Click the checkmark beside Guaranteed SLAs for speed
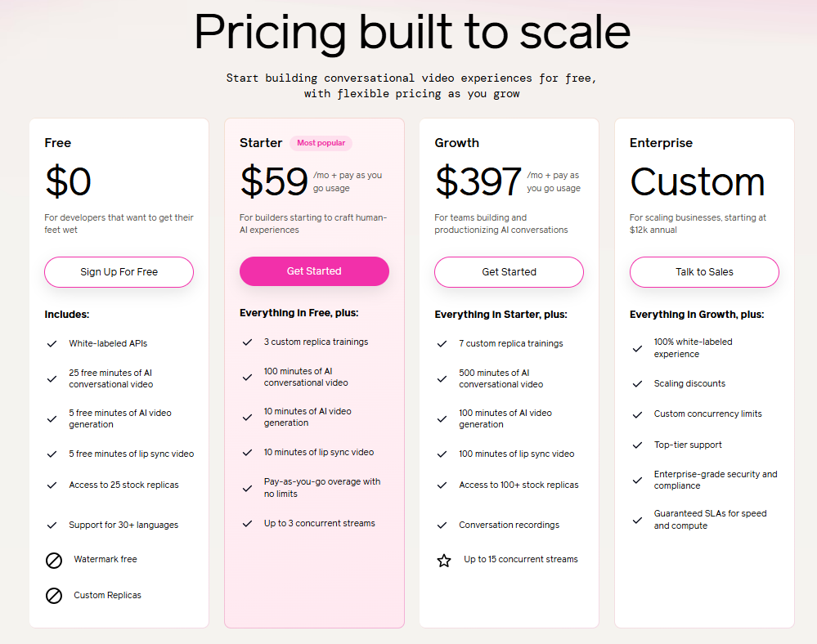 tap(637, 520)
